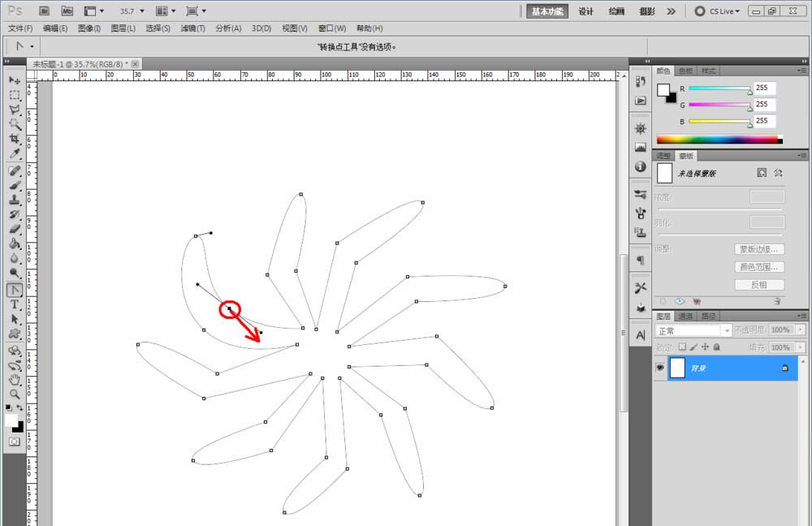Open the 滤镜(T) menu
Viewport: 812px width, 526px height.
pyautogui.click(x=192, y=28)
